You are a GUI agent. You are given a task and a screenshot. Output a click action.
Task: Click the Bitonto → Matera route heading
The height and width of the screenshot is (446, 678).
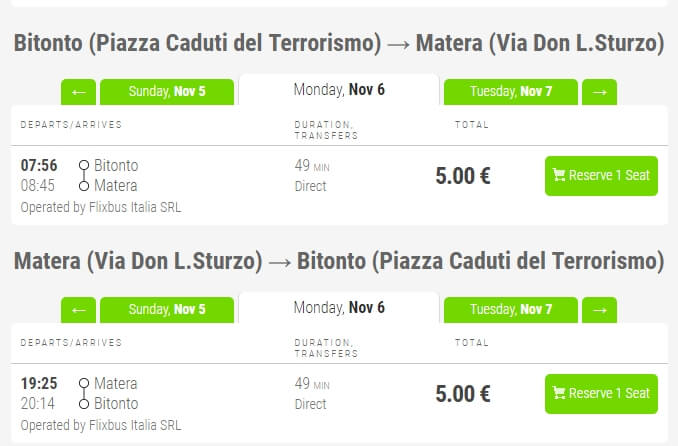(x=339, y=43)
